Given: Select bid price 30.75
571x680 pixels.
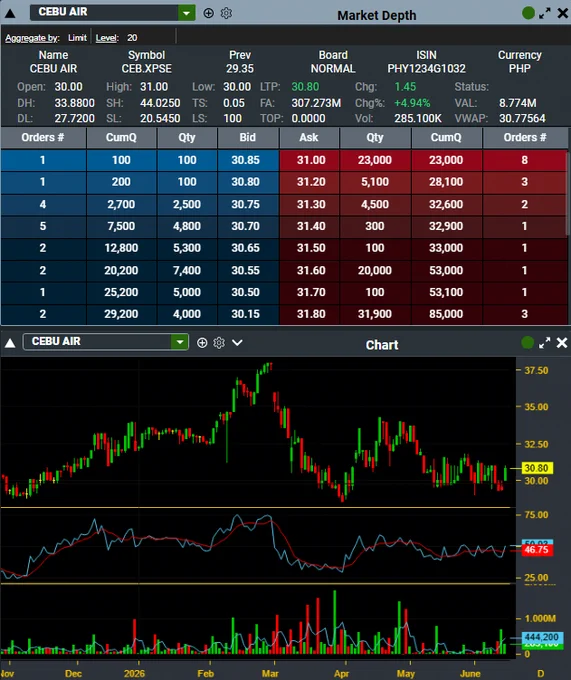Looking at the screenshot, I should click(245, 204).
